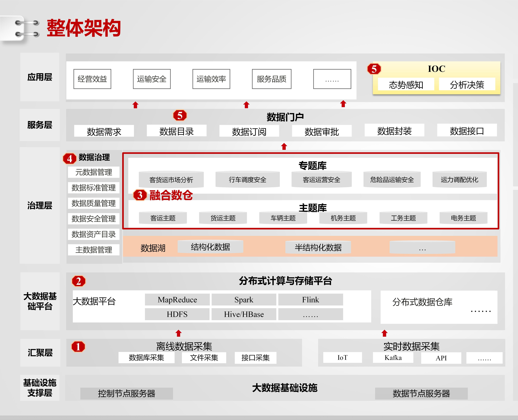Click the Hive/HBase box
Image resolution: width=518 pixels, height=420 pixels.
coord(244,314)
